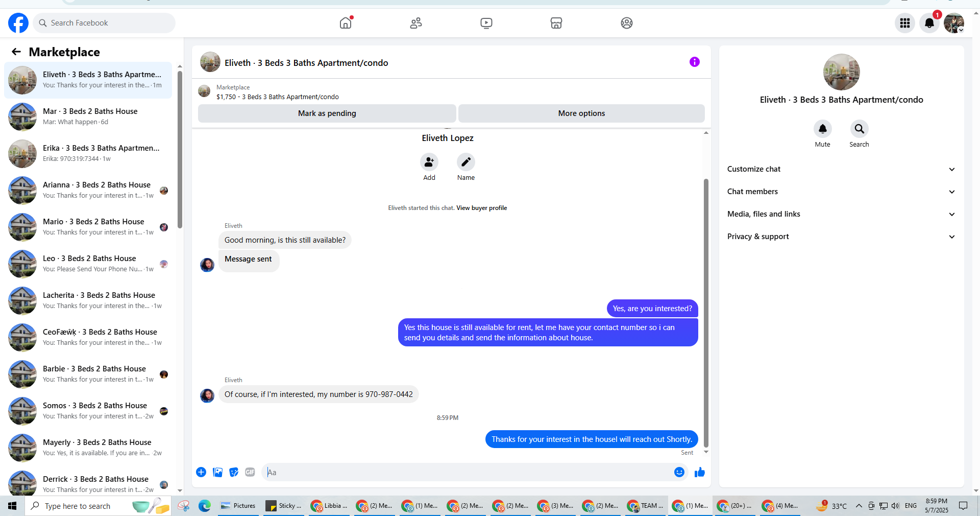Click Eliveth Lopez name in chat
This screenshot has height=516, width=980.
tap(448, 138)
